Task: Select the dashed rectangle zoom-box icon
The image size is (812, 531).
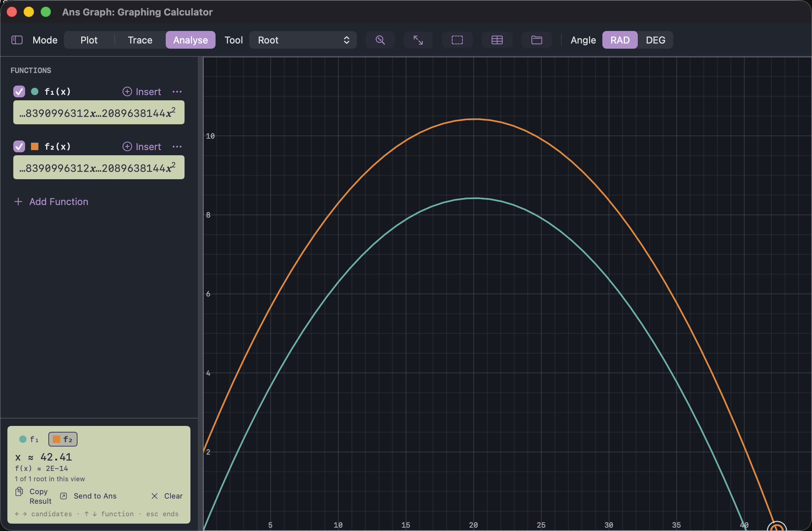Action: pos(457,40)
